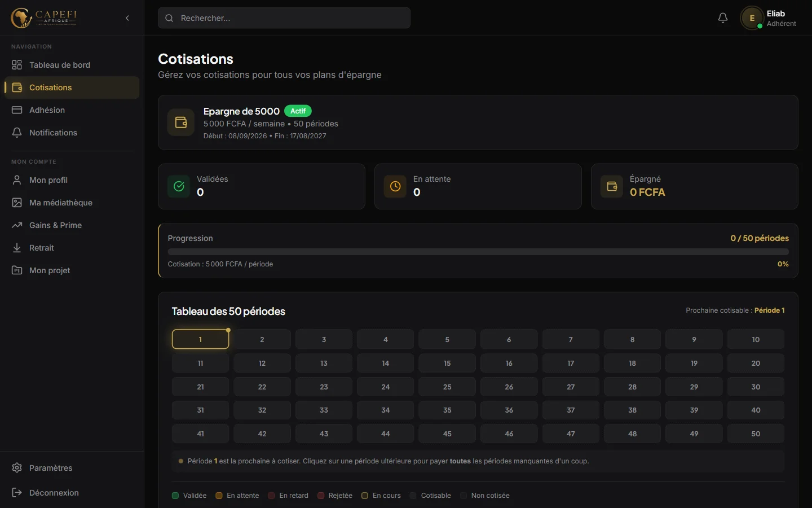Screen dimensions: 812x508
Task: Pick period 50 cell
Action: coord(756,433)
